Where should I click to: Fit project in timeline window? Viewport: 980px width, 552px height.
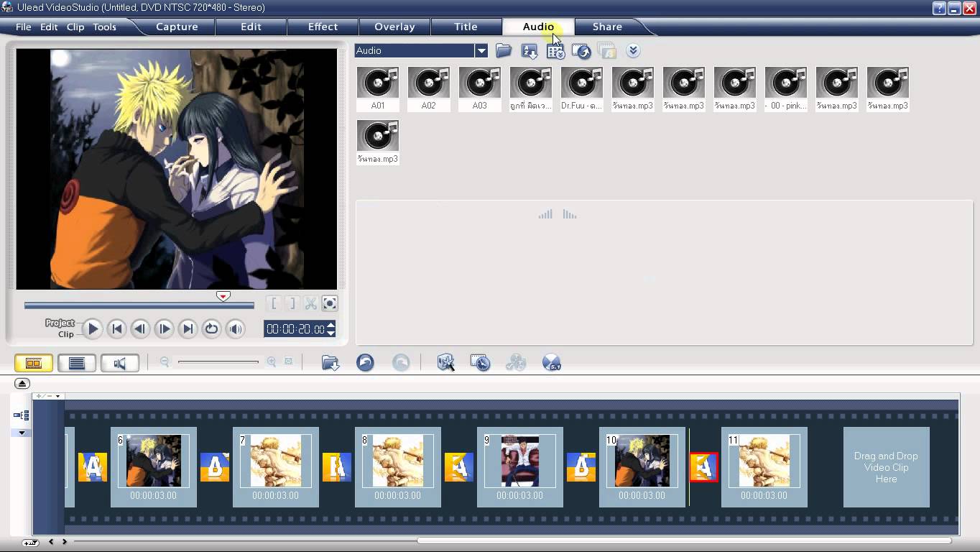(x=288, y=362)
